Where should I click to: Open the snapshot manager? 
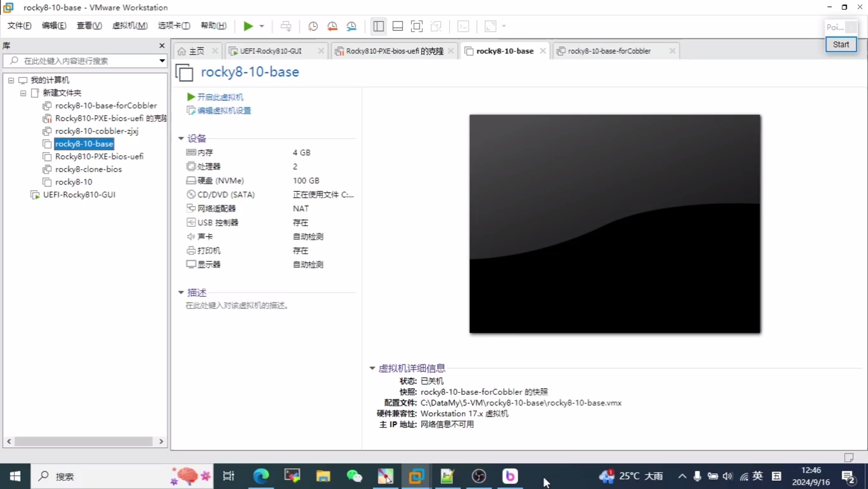pyautogui.click(x=352, y=26)
